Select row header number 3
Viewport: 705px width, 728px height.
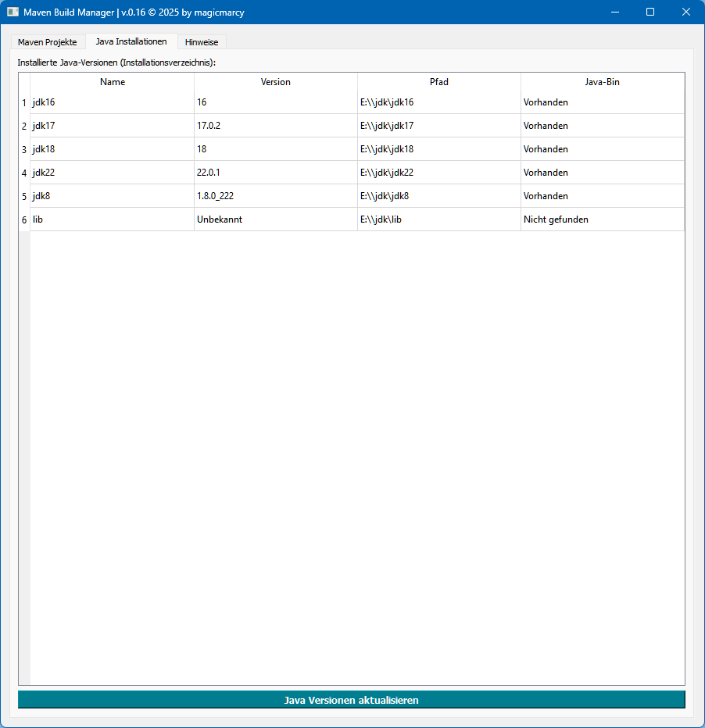coord(24,149)
